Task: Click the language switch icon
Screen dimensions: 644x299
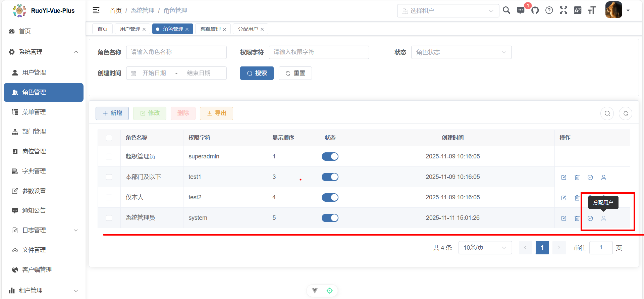Action: pos(578,10)
